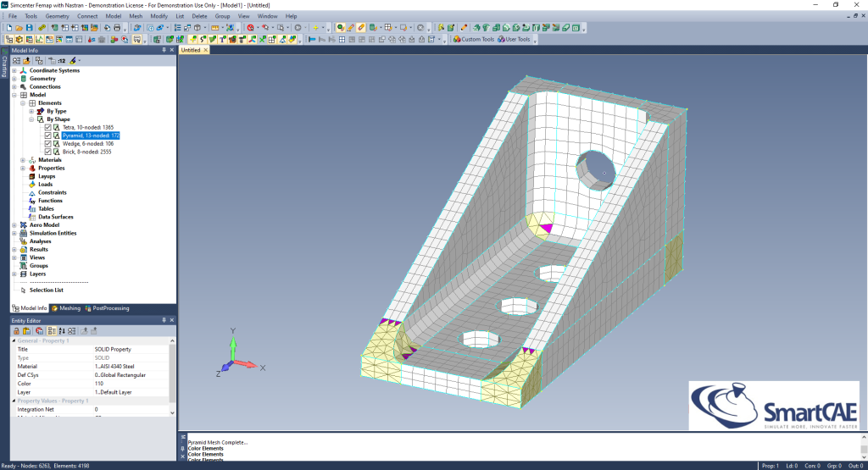Open the Modify menu
This screenshot has width=868, height=470.
(x=159, y=16)
